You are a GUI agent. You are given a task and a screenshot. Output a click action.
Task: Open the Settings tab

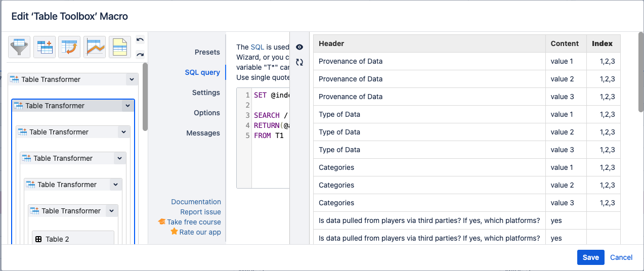(x=206, y=93)
